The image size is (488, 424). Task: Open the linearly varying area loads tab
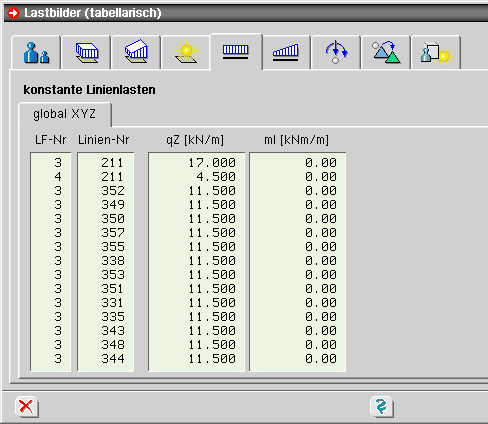(136, 53)
